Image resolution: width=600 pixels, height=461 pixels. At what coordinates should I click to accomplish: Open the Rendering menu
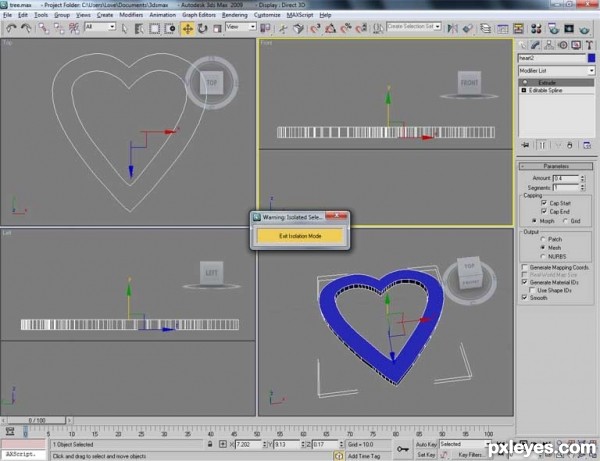(235, 15)
